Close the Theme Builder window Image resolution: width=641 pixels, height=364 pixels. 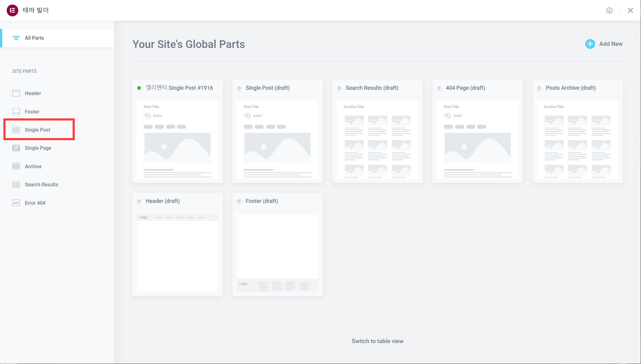click(x=630, y=10)
